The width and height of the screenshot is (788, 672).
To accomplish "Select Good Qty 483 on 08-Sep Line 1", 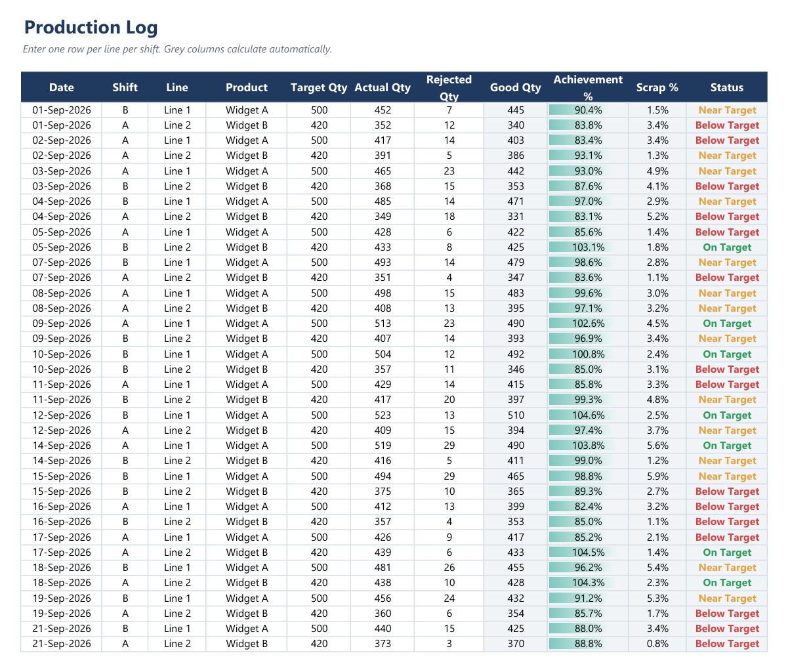I will click(516, 293).
